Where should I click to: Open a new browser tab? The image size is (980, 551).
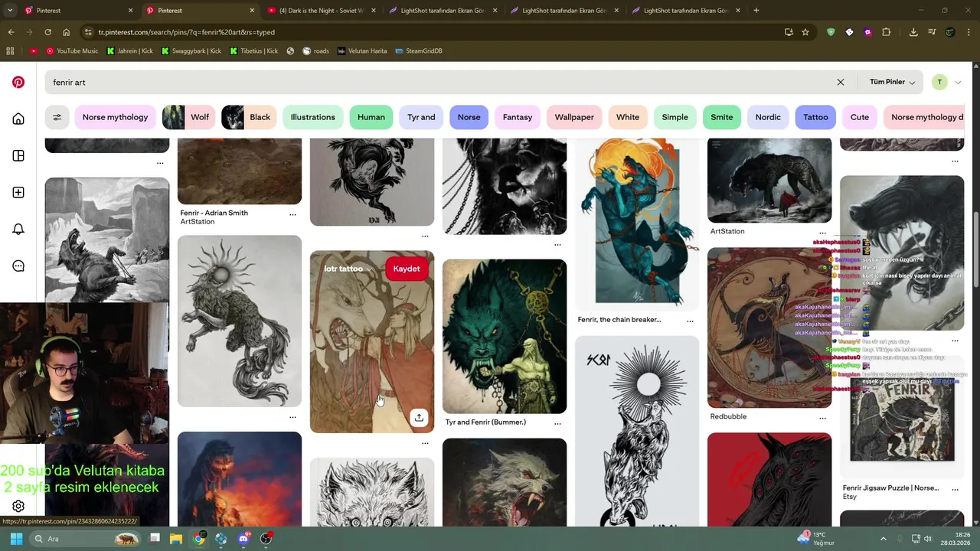[x=756, y=11]
